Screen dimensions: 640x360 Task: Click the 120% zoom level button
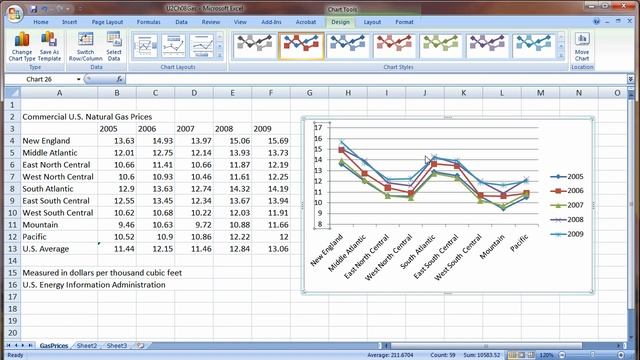pyautogui.click(x=546, y=356)
